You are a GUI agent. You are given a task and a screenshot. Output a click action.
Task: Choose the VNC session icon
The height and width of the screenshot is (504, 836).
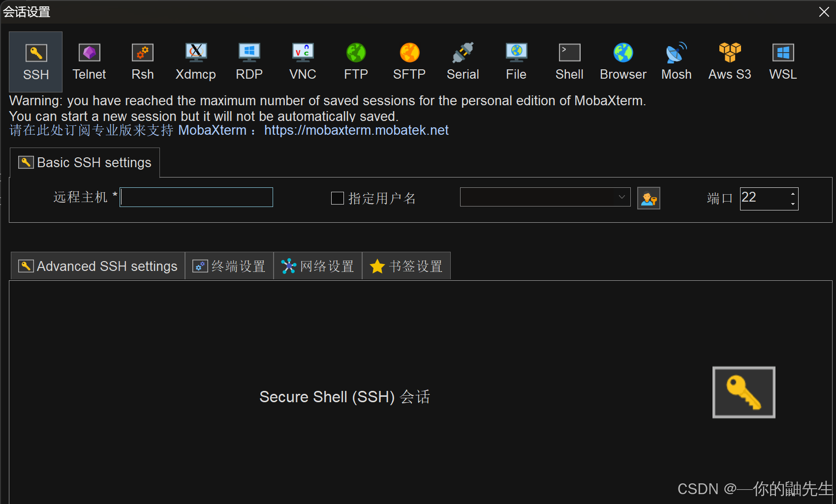pyautogui.click(x=303, y=62)
